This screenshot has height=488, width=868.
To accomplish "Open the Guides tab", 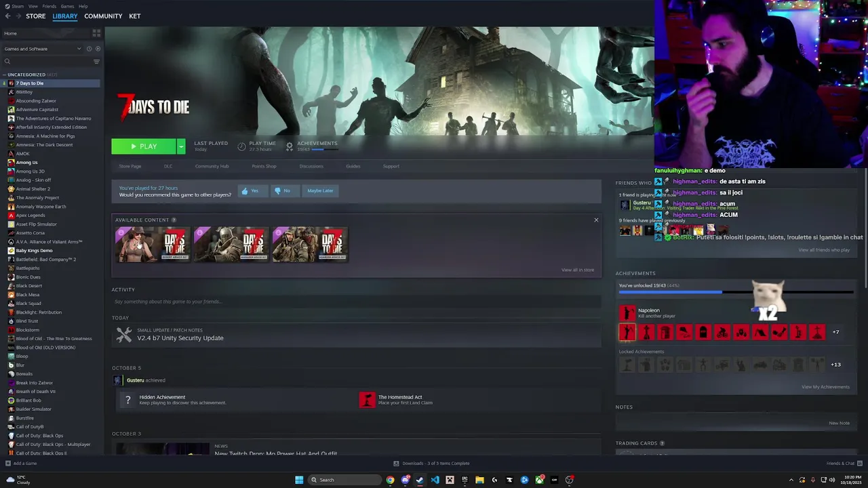I will (x=353, y=166).
